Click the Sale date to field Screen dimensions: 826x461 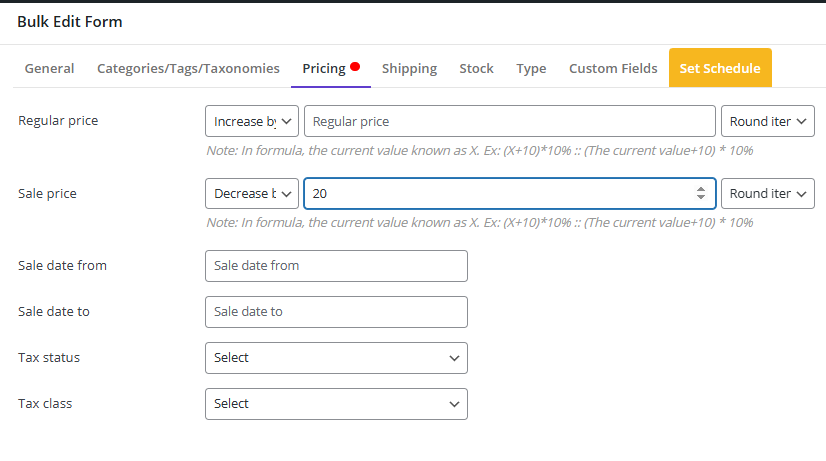(336, 312)
